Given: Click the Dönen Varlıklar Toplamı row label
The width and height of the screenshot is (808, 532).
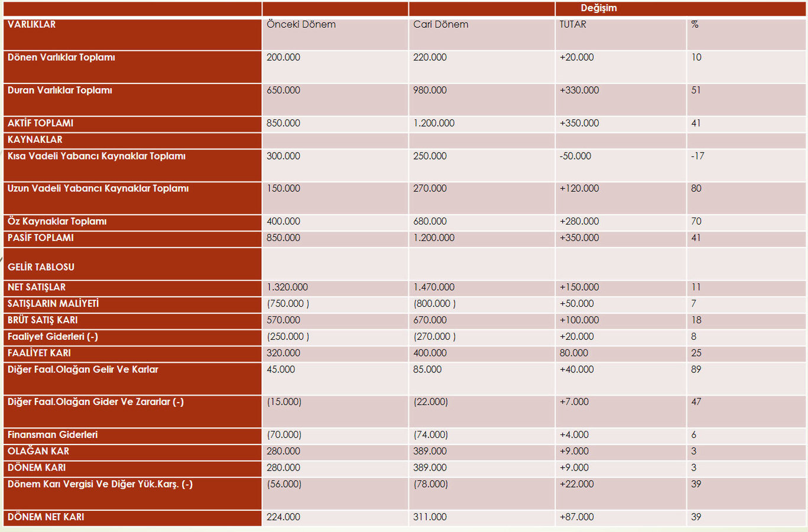Looking at the screenshot, I should (x=61, y=57).
